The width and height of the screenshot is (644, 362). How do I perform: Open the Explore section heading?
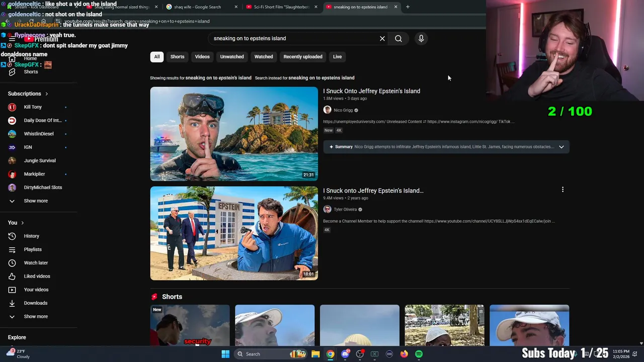[x=17, y=337]
